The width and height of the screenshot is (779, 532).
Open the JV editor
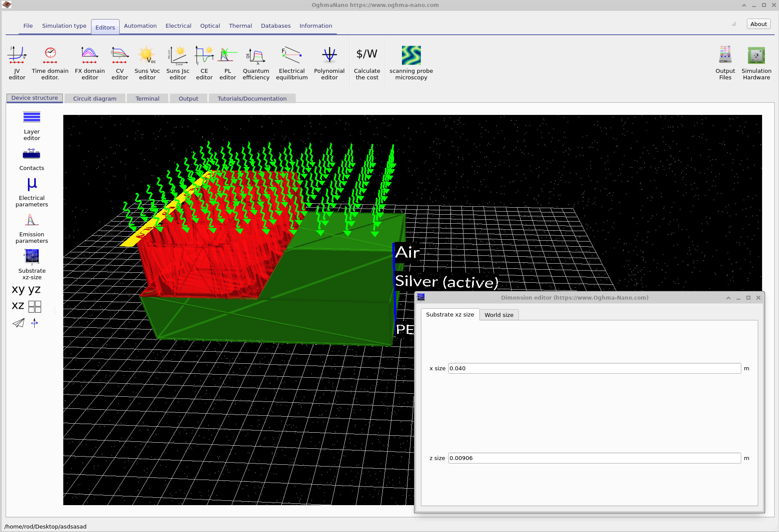tap(16, 62)
